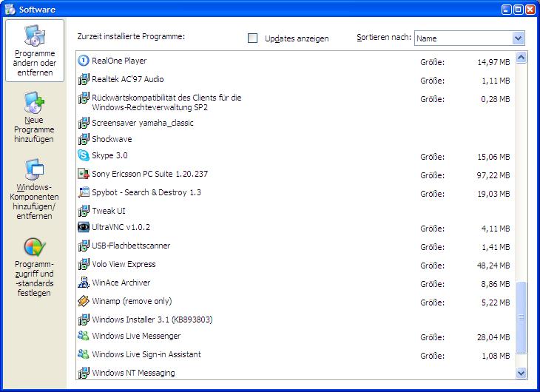
Task: Click the USB-Flachbettscanner icon
Action: pyautogui.click(x=84, y=246)
